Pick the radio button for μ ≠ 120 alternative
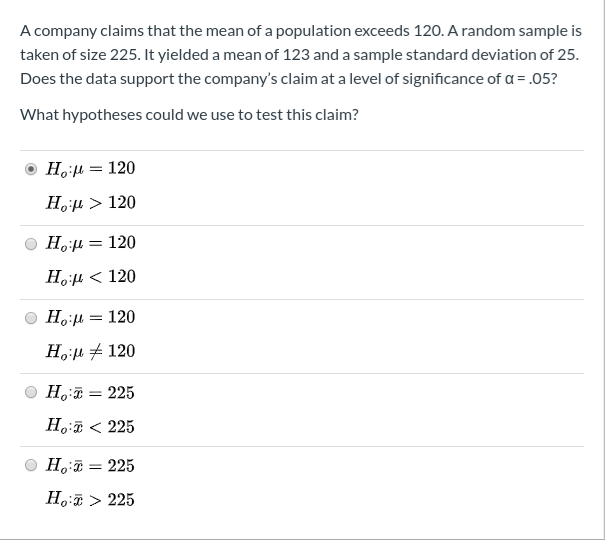 click(x=31, y=318)
